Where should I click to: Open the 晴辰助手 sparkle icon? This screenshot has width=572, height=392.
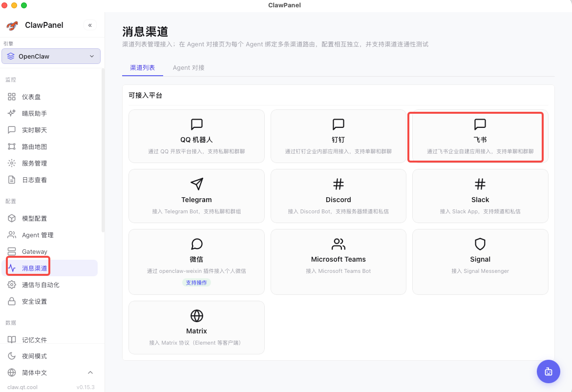point(12,113)
